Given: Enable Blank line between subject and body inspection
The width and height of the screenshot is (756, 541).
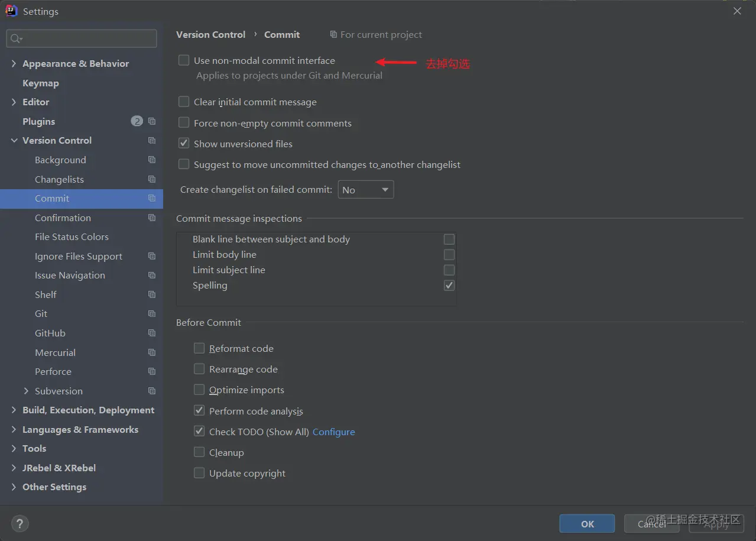Looking at the screenshot, I should pos(449,239).
